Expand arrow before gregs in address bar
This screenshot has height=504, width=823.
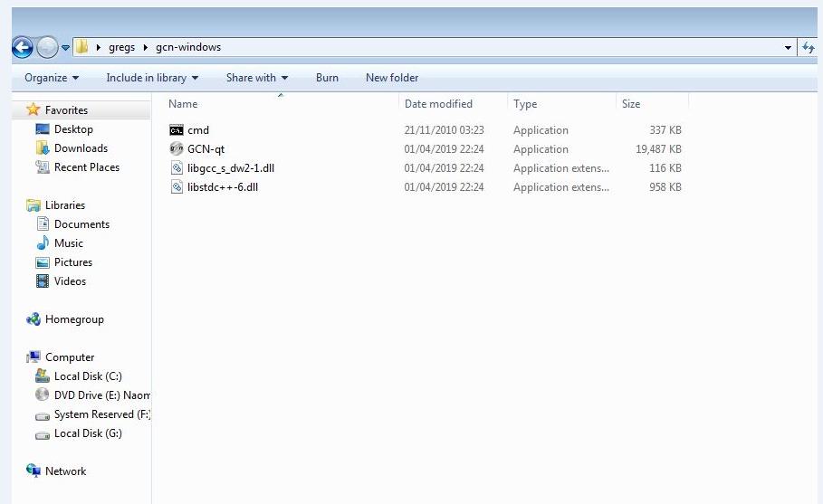[98, 47]
